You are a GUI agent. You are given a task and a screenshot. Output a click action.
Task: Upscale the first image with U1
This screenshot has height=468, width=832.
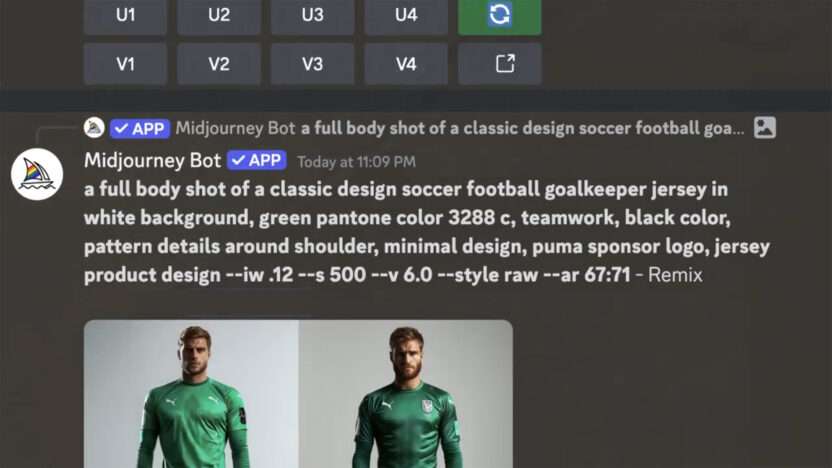[125, 16]
